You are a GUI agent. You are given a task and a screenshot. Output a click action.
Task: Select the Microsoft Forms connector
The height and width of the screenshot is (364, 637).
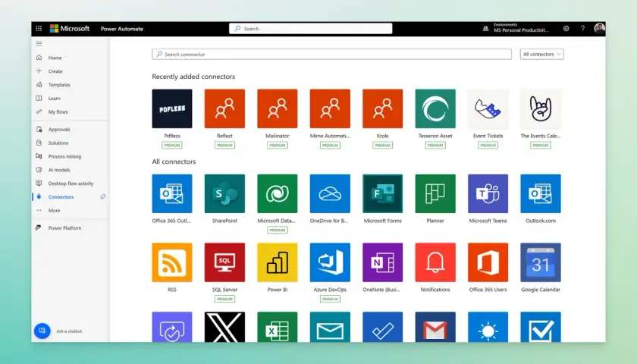coord(382,194)
